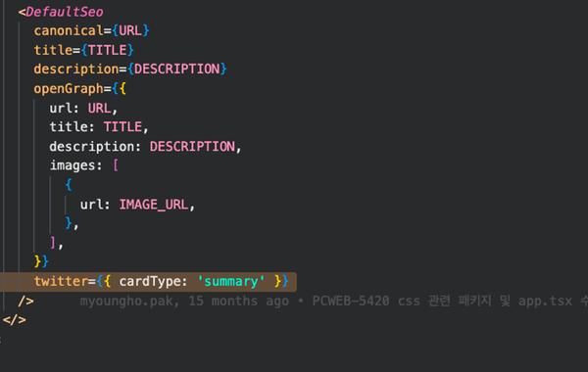The image size is (588, 372).
Task: Click the openGraph attribute name
Action: [x=69, y=89]
